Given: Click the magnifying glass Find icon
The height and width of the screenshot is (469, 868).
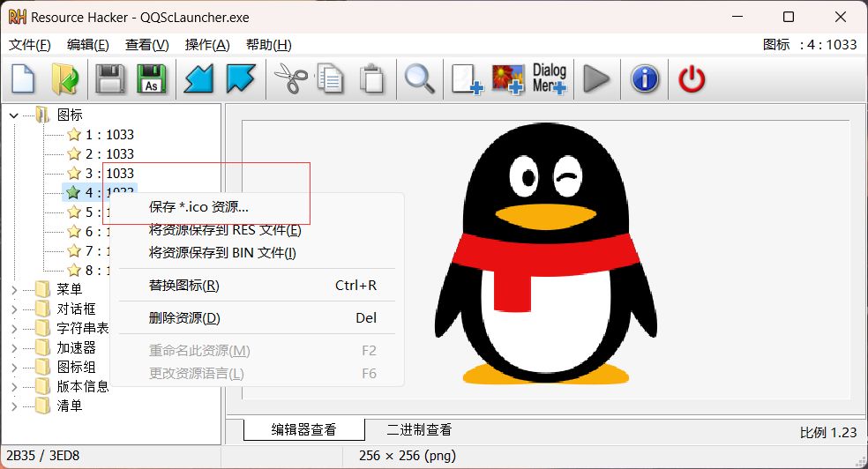Looking at the screenshot, I should (419, 79).
